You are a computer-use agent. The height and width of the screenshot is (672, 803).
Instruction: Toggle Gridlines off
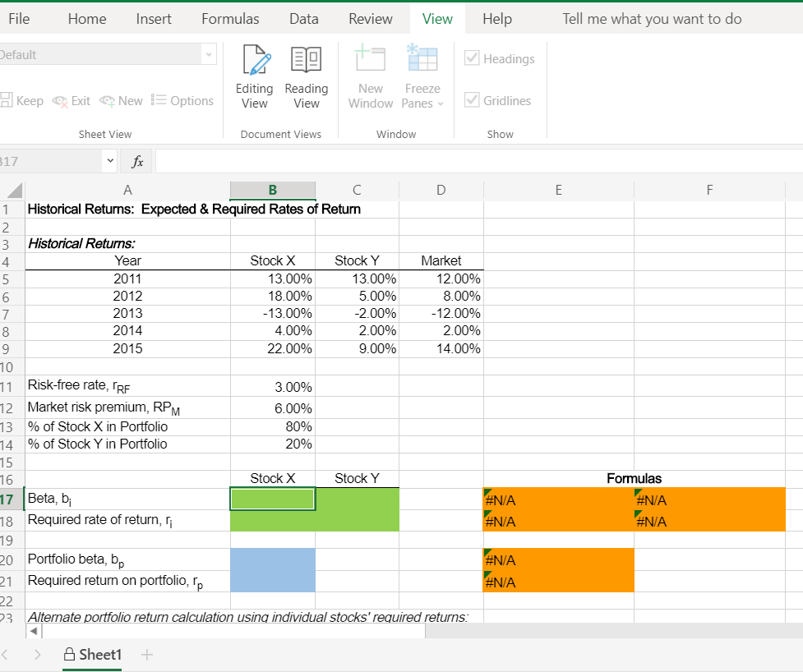(x=473, y=99)
